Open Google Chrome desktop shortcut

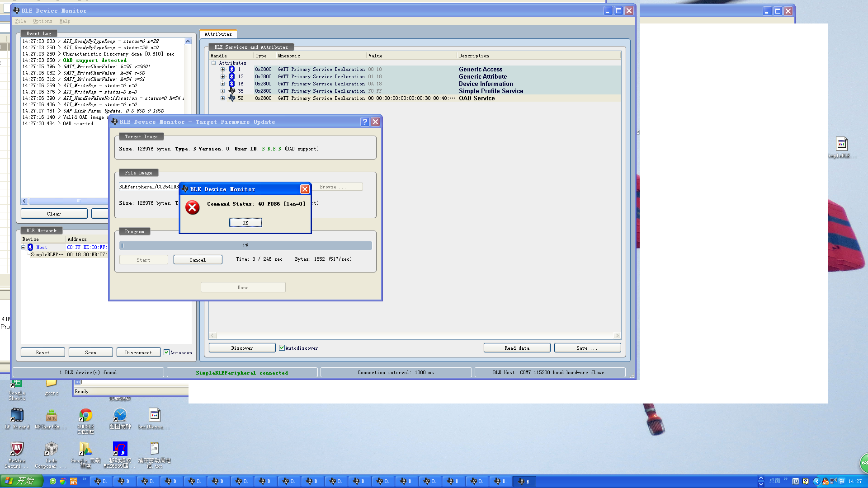[85, 415]
